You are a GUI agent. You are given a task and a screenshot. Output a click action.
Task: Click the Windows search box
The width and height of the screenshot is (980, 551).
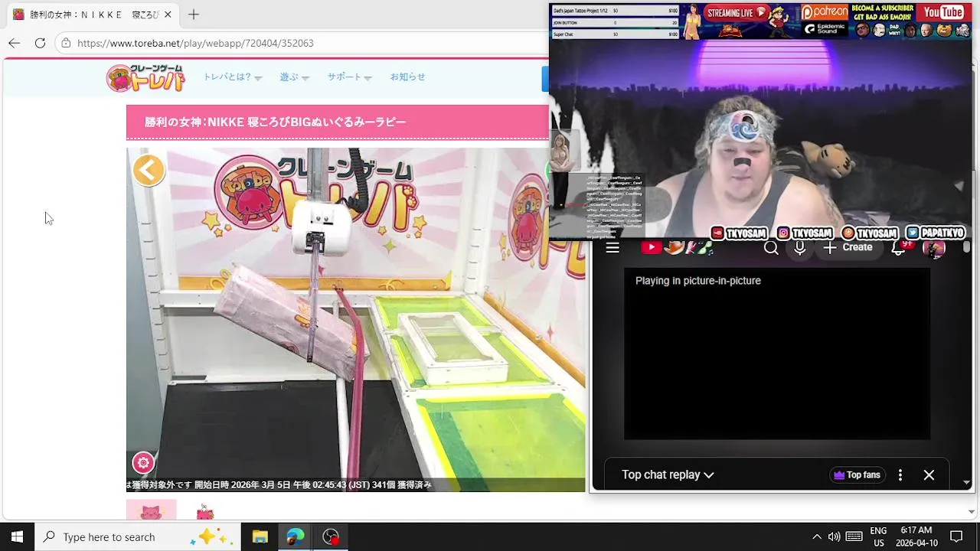pyautogui.click(x=138, y=536)
